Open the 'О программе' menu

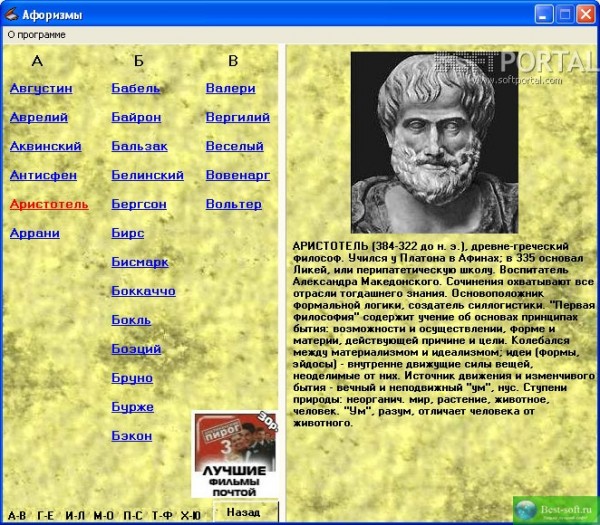tap(36, 35)
